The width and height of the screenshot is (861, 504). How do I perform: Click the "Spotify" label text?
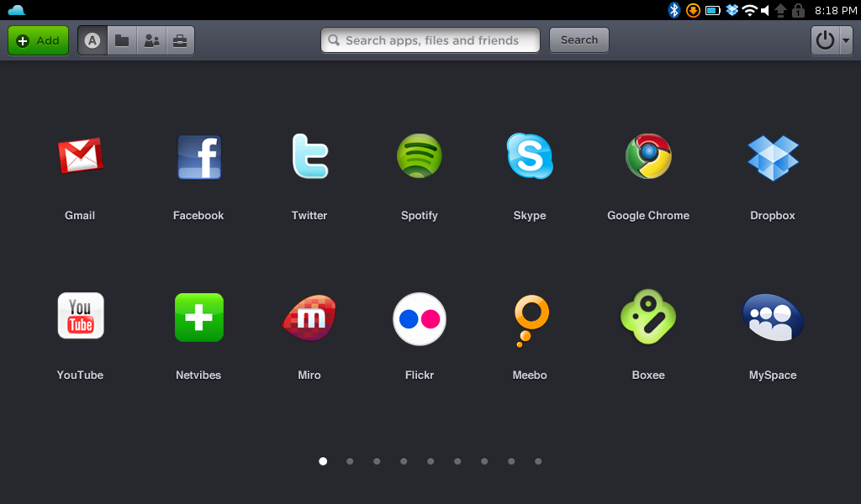(420, 216)
